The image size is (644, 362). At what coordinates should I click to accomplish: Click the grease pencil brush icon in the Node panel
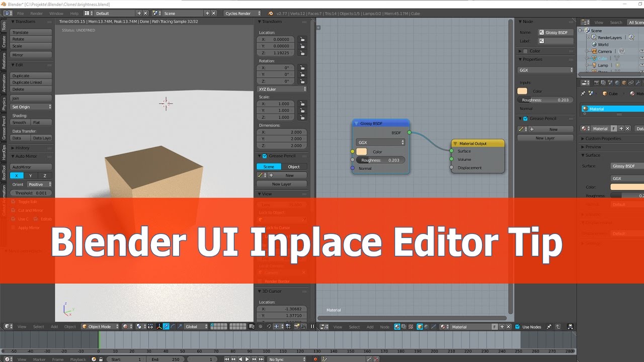(522, 129)
